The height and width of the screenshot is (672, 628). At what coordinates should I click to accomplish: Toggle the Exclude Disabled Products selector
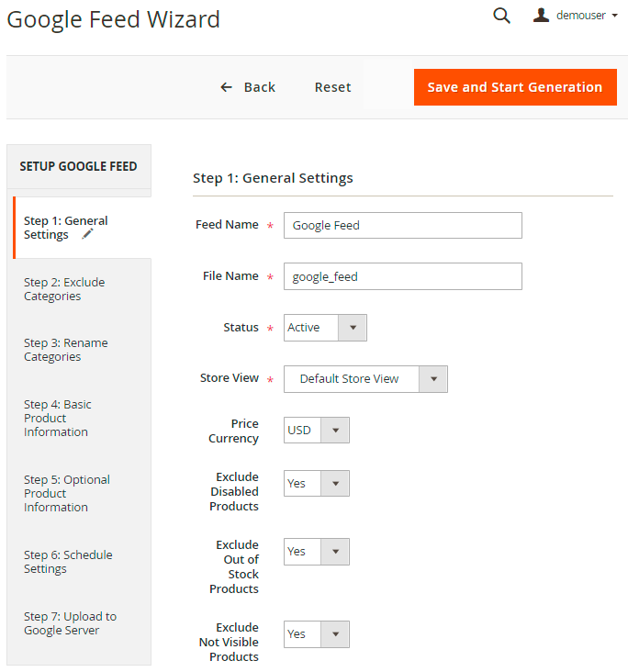317,484
